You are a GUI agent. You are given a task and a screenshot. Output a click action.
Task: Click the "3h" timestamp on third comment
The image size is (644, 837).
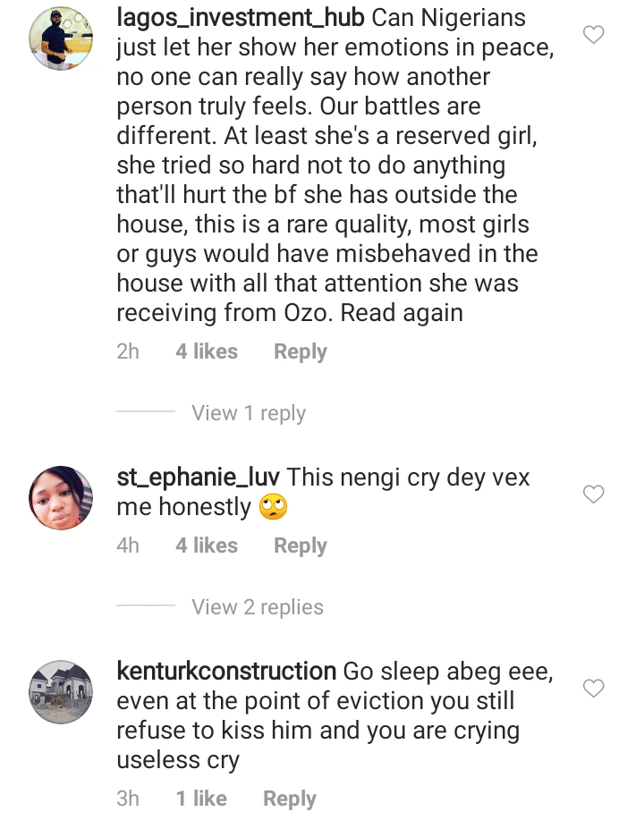click(x=128, y=799)
